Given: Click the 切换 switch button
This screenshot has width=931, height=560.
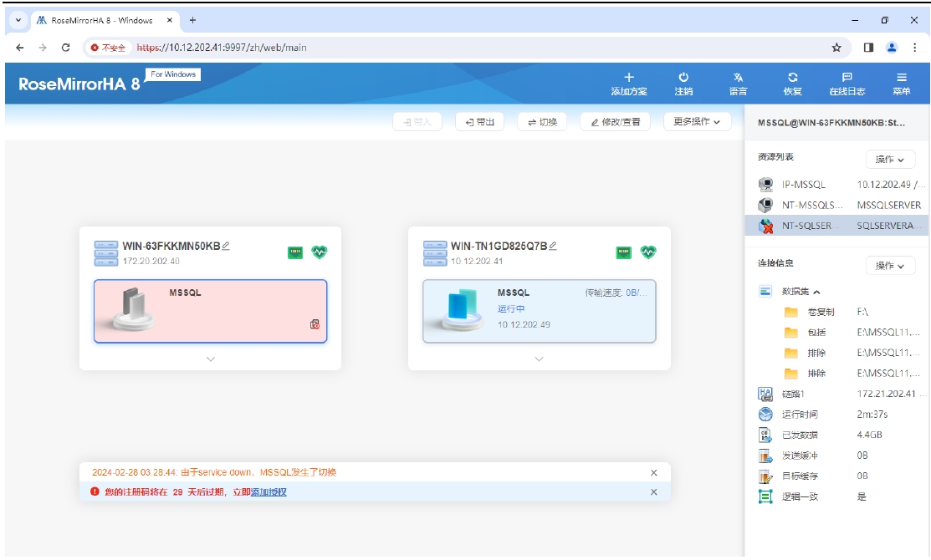Looking at the screenshot, I should (x=542, y=121).
